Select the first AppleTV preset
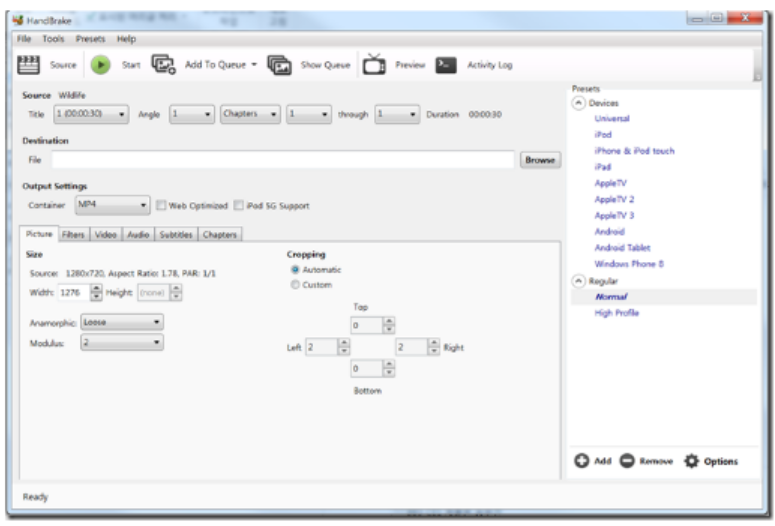Image resolution: width=775 pixels, height=526 pixels. point(610,183)
